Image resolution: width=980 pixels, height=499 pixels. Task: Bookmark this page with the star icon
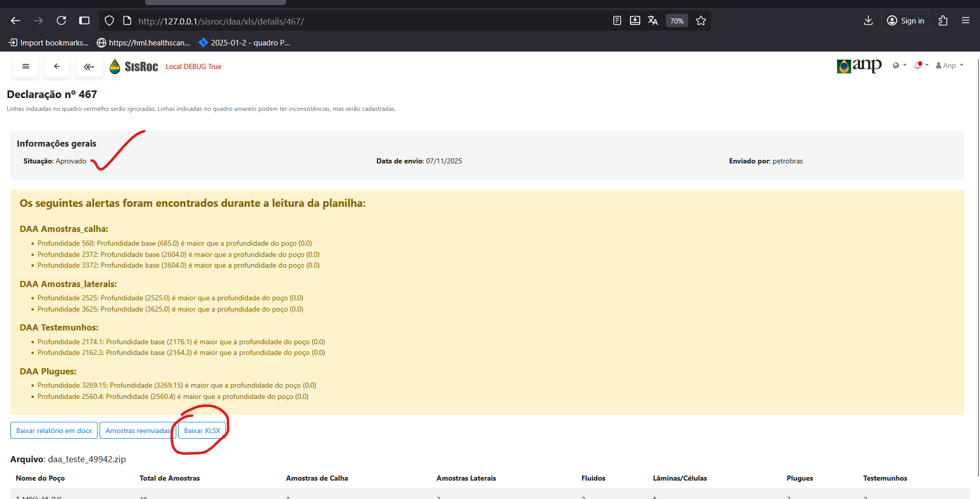click(x=701, y=21)
